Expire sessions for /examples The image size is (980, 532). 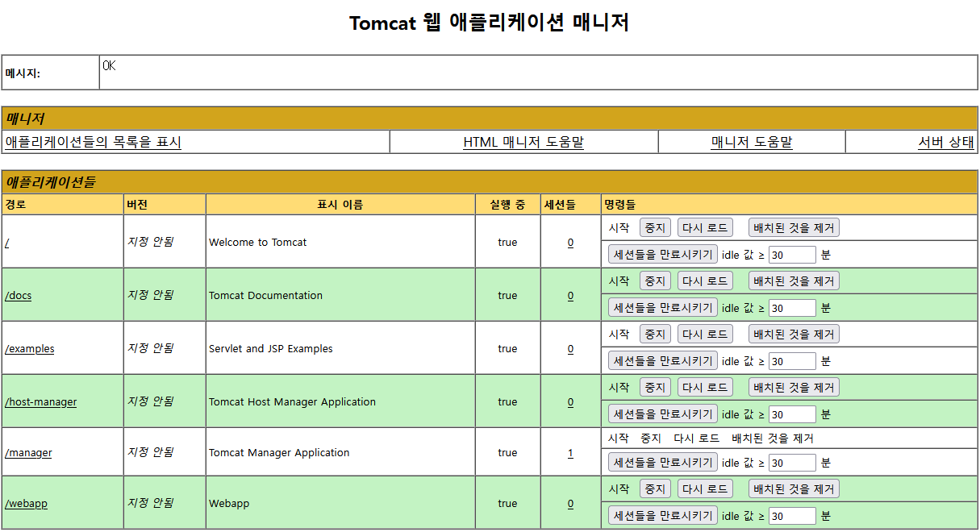coord(663,361)
